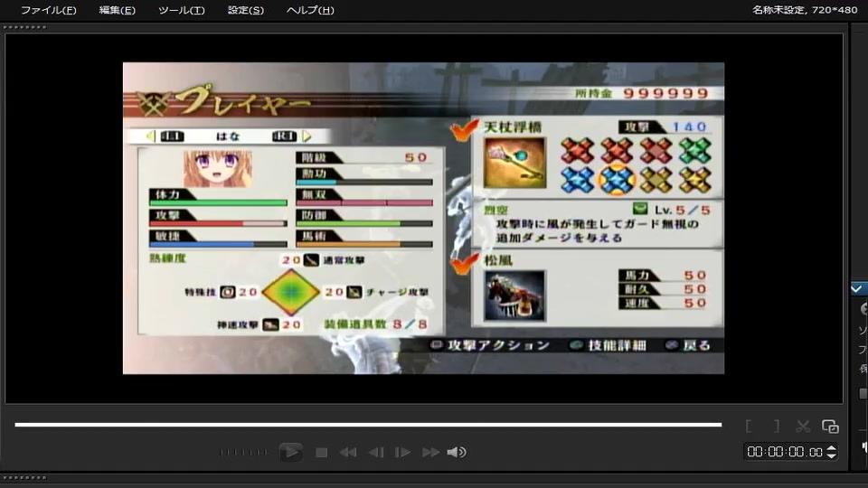Click the white preview seek bar
The height and width of the screenshot is (488, 868).
[x=368, y=425]
